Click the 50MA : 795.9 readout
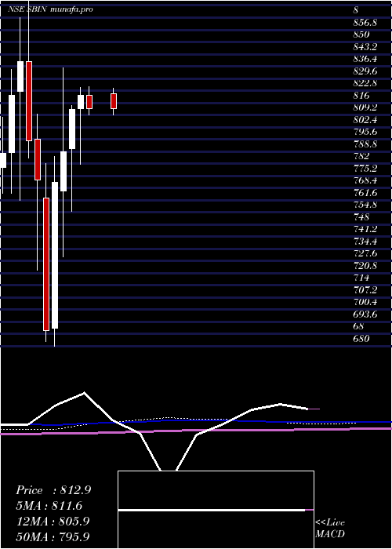This screenshot has height=549, width=392. (53, 536)
